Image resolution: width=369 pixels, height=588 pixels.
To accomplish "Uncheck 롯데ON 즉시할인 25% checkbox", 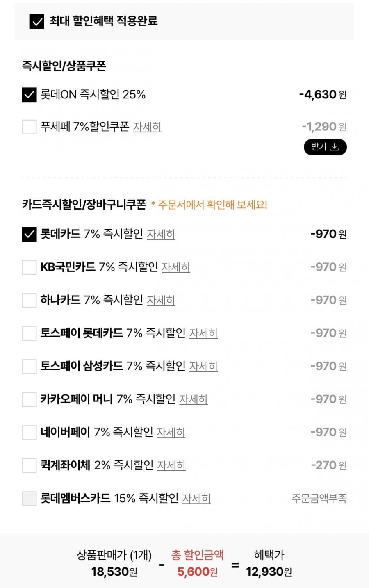I will click(x=29, y=95).
